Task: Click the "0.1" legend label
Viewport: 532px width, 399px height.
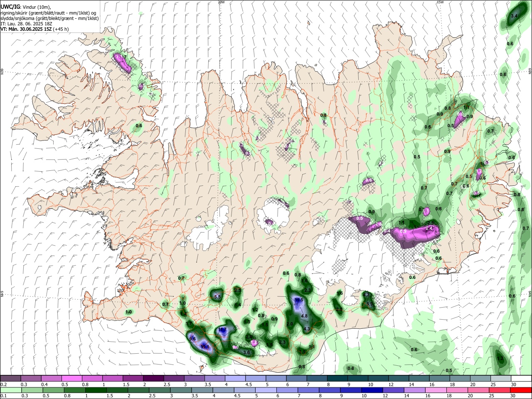Action: [4, 396]
